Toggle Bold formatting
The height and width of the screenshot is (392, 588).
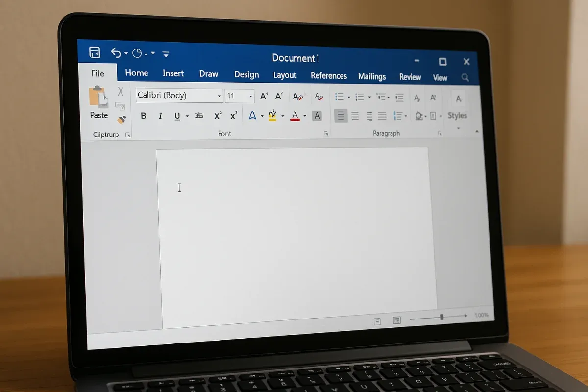(144, 116)
